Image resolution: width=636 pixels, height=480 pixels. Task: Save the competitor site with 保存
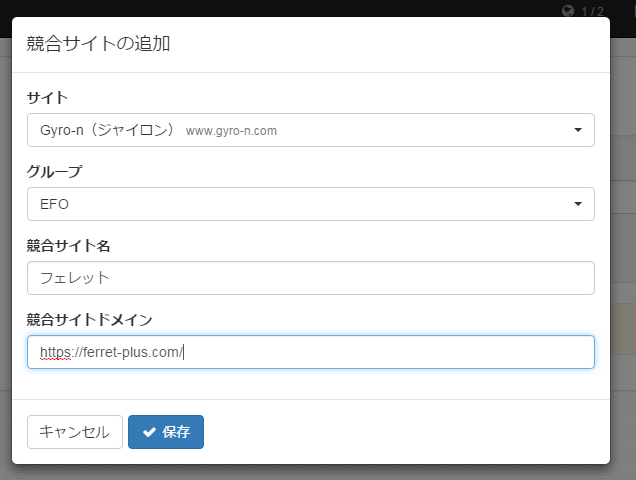click(x=166, y=432)
